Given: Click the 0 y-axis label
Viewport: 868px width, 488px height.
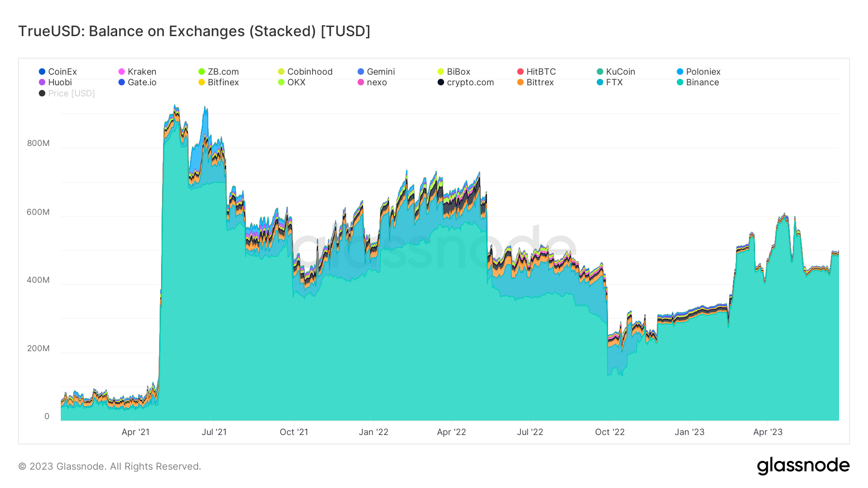Looking at the screenshot, I should 47,416.
